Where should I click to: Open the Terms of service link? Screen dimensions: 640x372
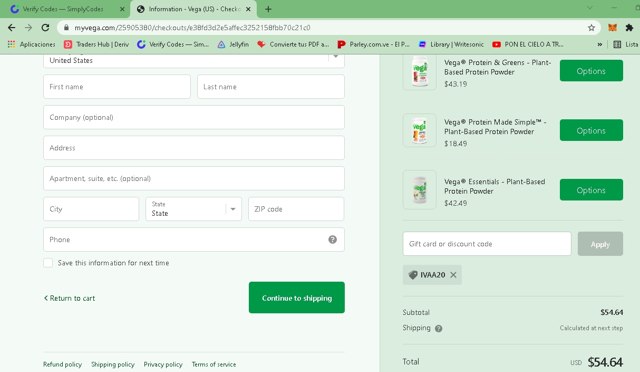click(x=214, y=364)
